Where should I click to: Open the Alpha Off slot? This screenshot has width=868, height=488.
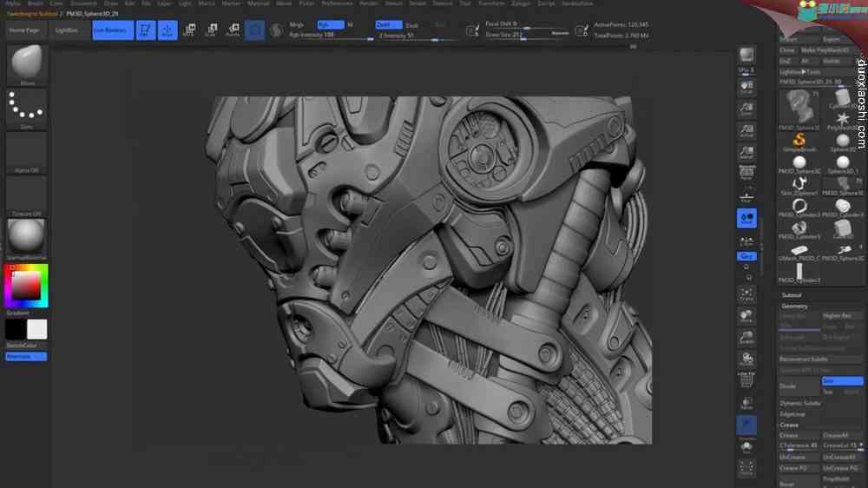tap(26, 152)
